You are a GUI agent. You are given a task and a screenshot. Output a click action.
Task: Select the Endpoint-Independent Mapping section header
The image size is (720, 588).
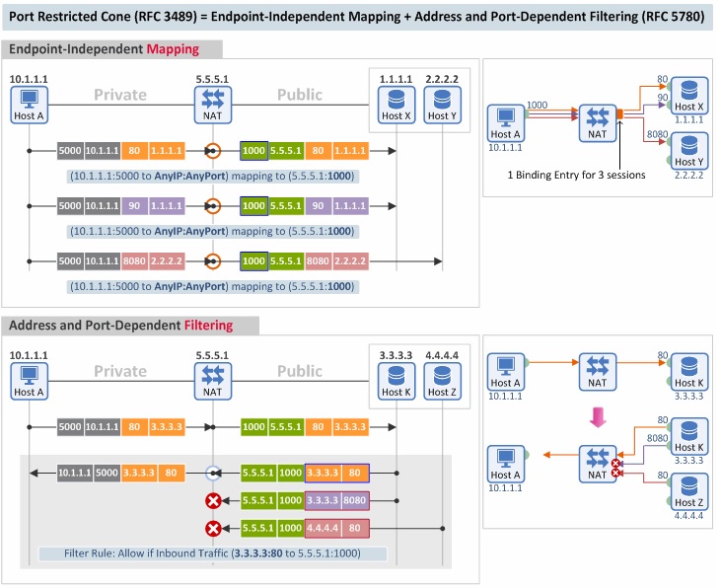pos(113,49)
